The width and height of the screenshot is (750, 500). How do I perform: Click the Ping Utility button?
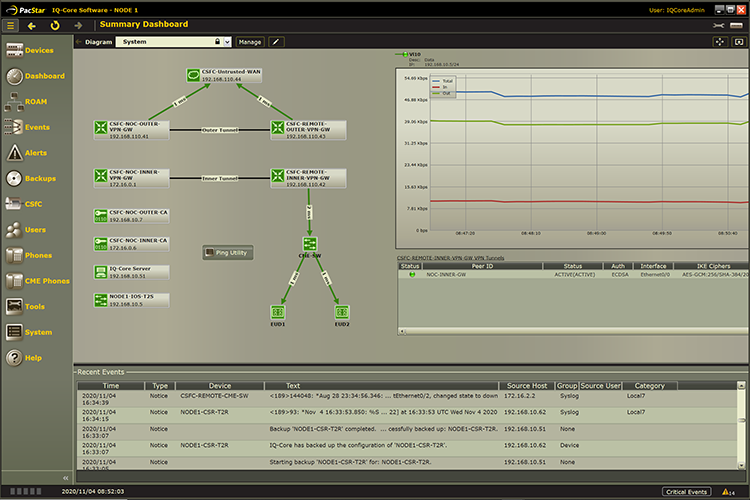(228, 253)
